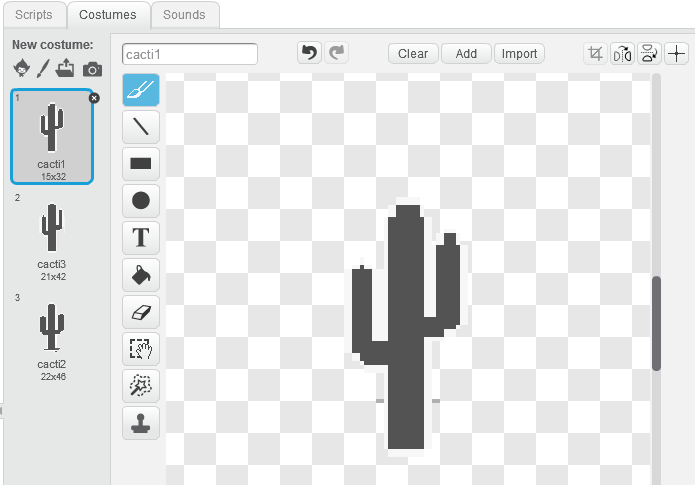Click the 'New costume:' label
The height and width of the screenshot is (485, 695).
point(53,45)
